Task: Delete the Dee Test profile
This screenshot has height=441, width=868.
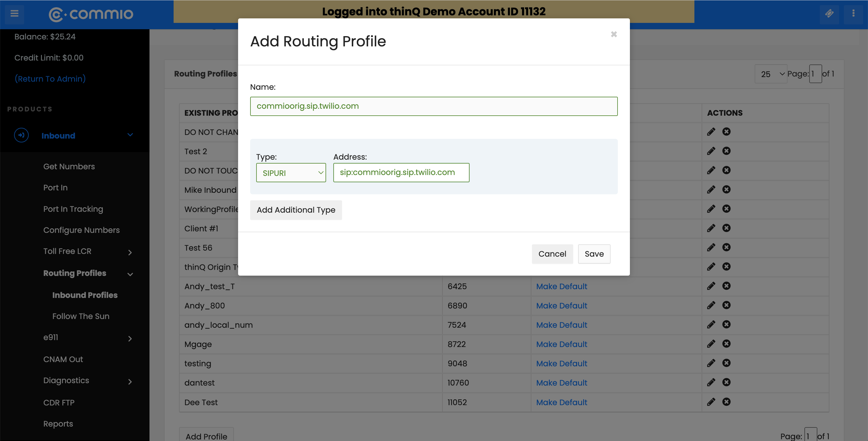Action: tap(726, 402)
